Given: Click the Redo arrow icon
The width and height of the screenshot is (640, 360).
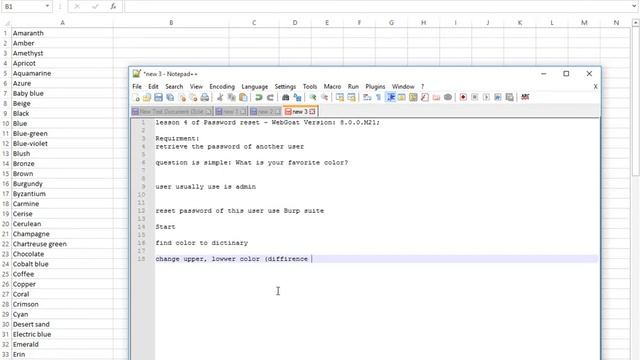Looking at the screenshot, I should coord(270,97).
